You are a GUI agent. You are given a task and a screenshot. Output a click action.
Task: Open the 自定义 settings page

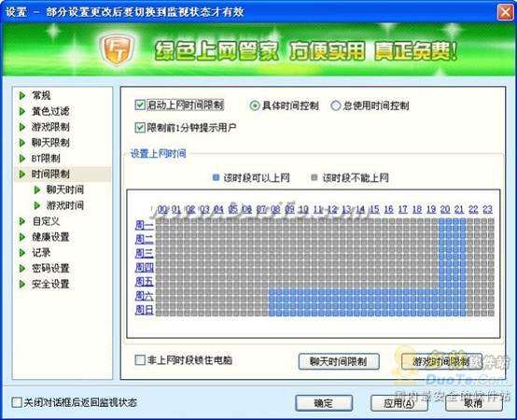click(x=46, y=221)
